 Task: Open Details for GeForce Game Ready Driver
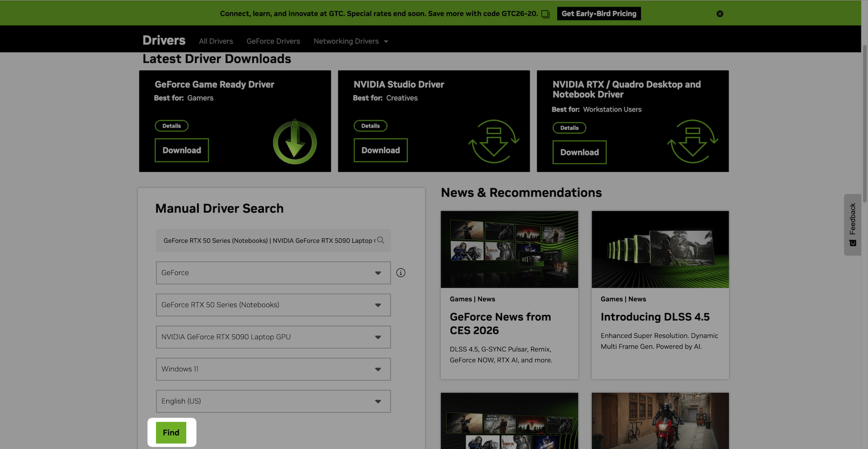click(x=171, y=125)
